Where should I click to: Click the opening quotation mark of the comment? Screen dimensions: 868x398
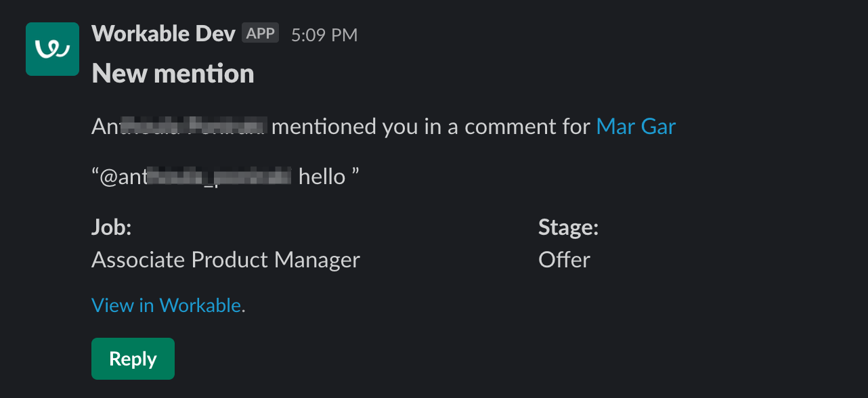click(x=95, y=174)
